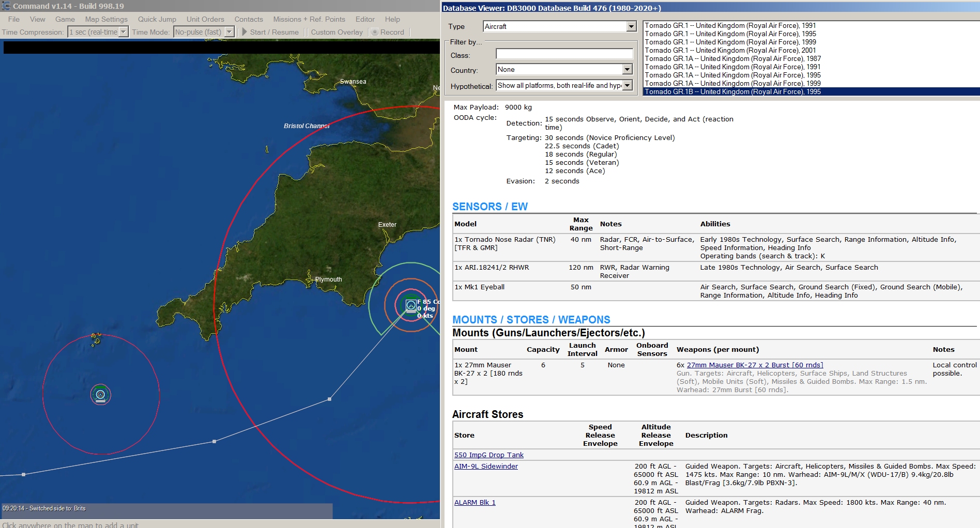Open the Quick Jump menu
The width and height of the screenshot is (980, 528).
157,19
